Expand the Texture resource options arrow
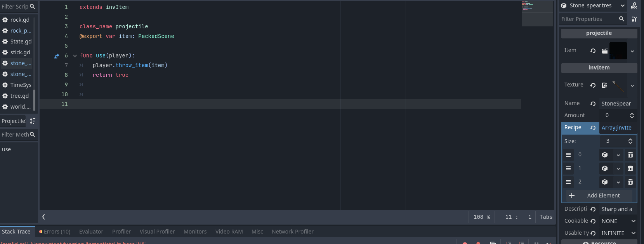This screenshot has height=244, width=644. pyautogui.click(x=632, y=86)
